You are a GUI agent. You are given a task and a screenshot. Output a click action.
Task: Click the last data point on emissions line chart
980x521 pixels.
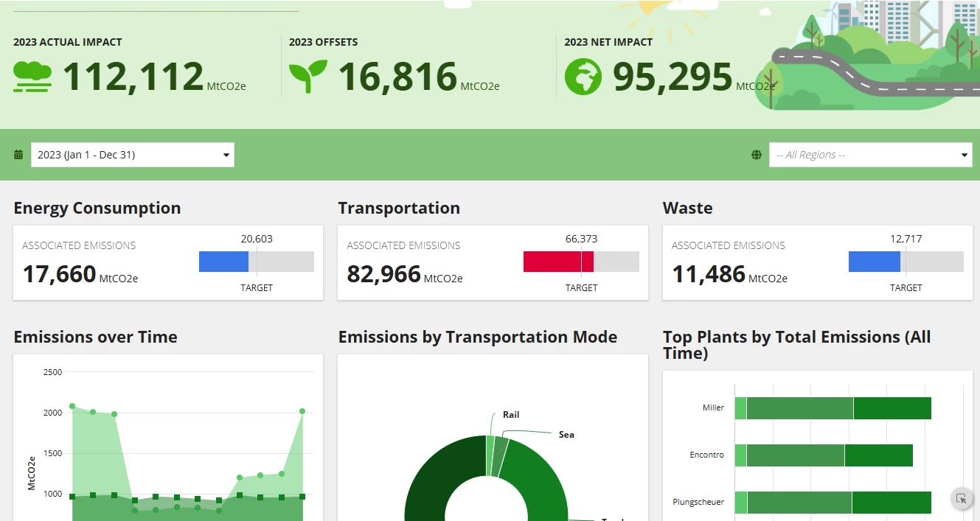pos(302,411)
